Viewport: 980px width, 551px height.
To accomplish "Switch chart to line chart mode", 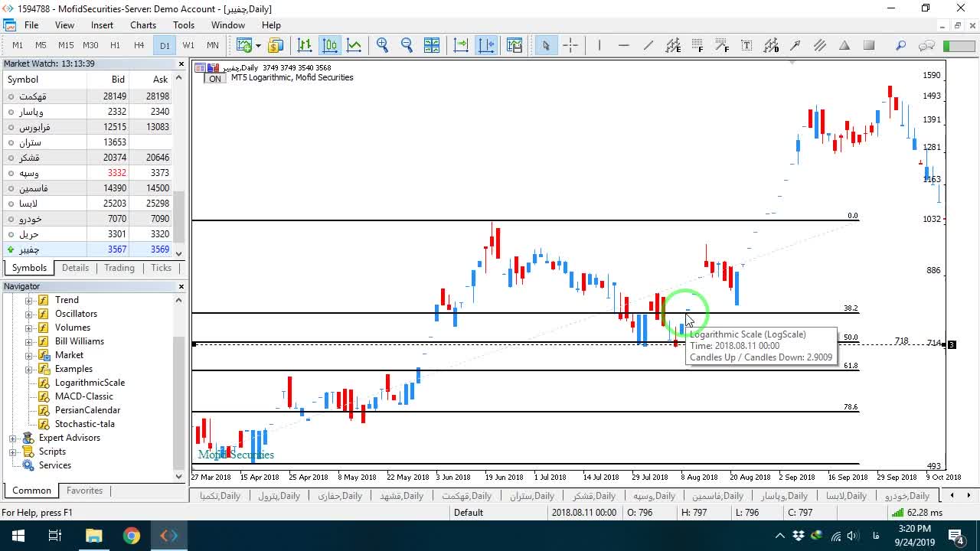I will pyautogui.click(x=354, y=45).
